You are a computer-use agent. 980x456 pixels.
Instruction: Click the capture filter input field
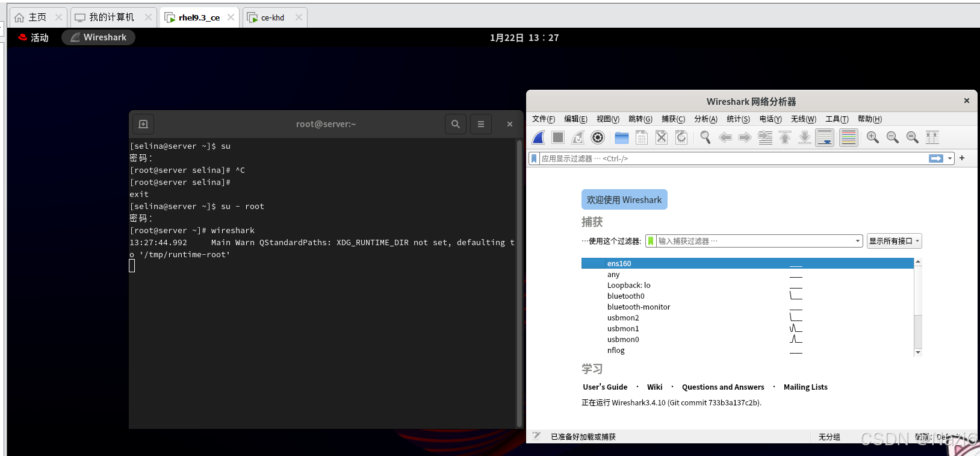pyautogui.click(x=754, y=241)
